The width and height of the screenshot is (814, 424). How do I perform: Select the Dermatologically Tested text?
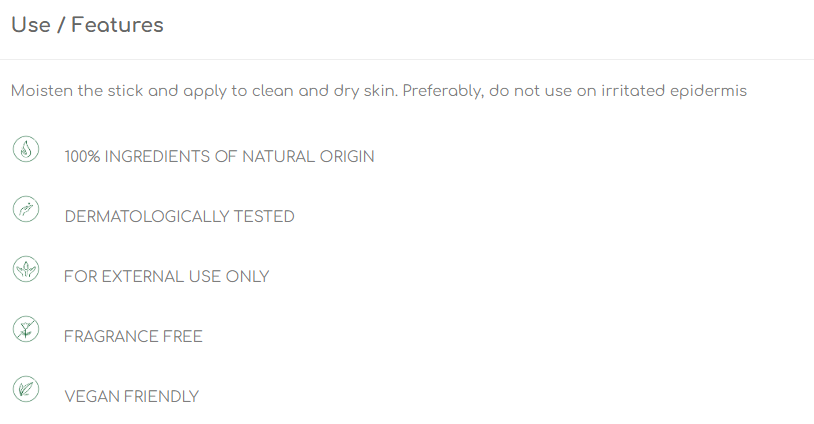click(x=180, y=216)
